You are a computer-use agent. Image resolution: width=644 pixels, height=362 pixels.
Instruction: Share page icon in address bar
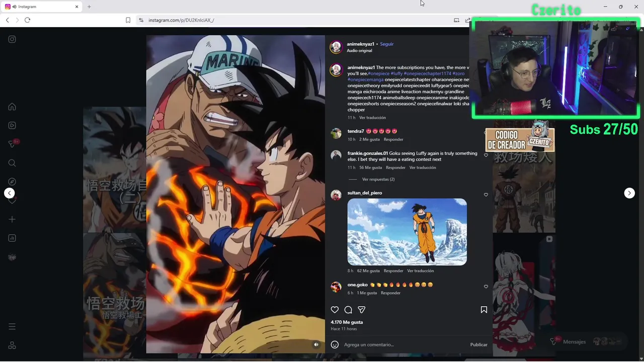(467, 20)
